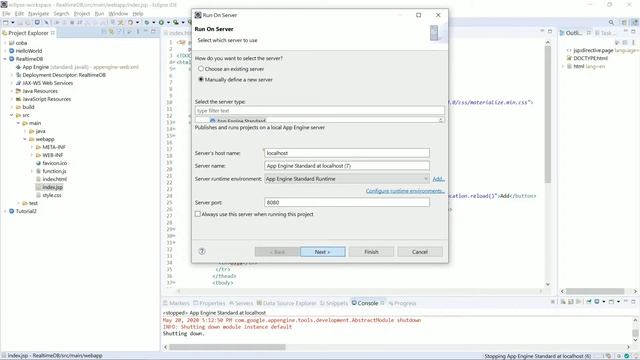Screen dimensions: 640x360
Task: Collapse the main folder
Action: tap(18, 123)
